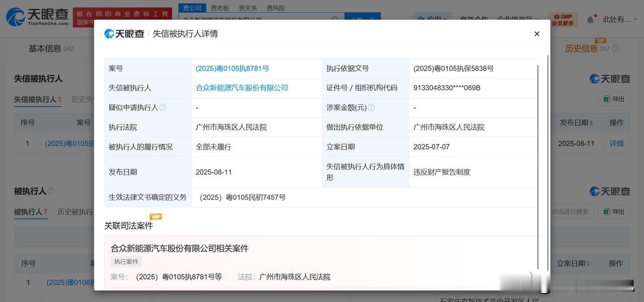The height and width of the screenshot is (302, 644).
Task: Click 执行案件 tag in related cases
Action: click(x=126, y=262)
